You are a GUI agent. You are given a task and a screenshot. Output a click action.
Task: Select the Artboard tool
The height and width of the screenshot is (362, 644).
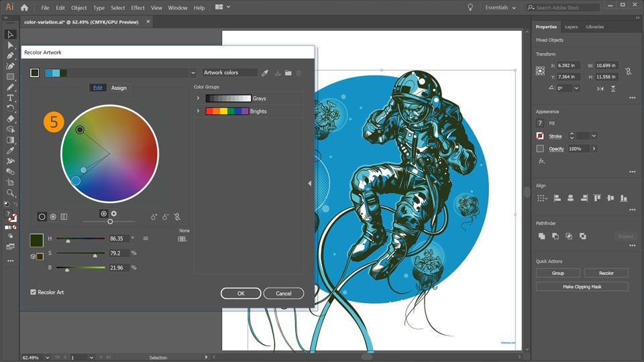(11, 182)
